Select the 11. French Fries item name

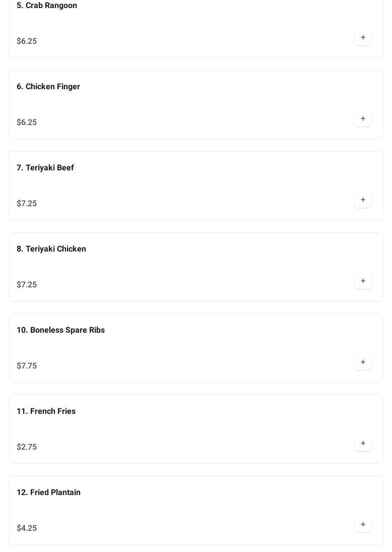click(x=46, y=411)
